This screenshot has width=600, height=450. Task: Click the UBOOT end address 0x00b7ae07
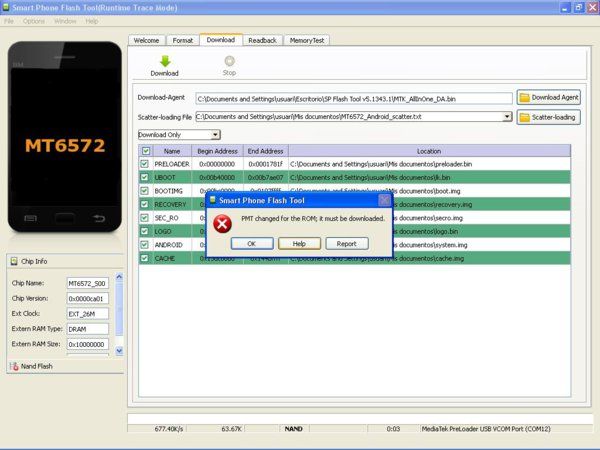pos(266,178)
